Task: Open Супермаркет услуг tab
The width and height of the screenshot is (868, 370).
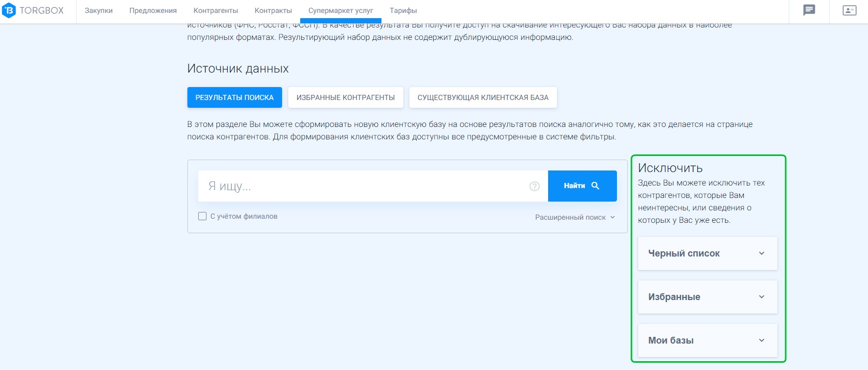Action: 341,10
